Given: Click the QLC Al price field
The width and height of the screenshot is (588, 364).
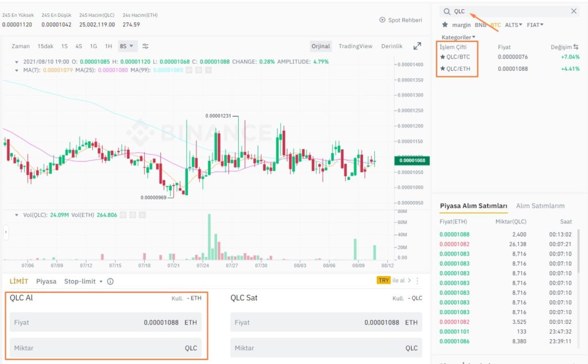Looking at the screenshot, I should (x=106, y=323).
